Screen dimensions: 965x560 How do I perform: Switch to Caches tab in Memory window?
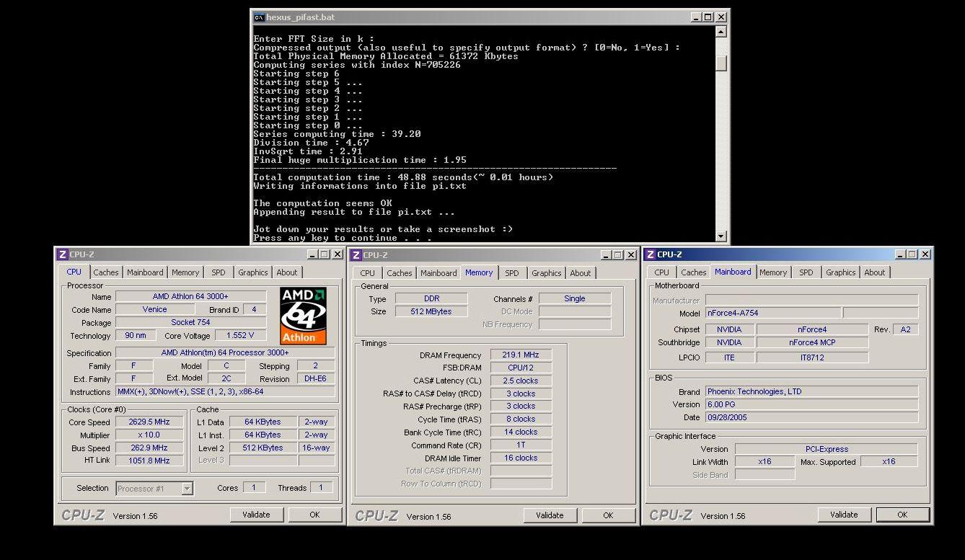point(399,273)
